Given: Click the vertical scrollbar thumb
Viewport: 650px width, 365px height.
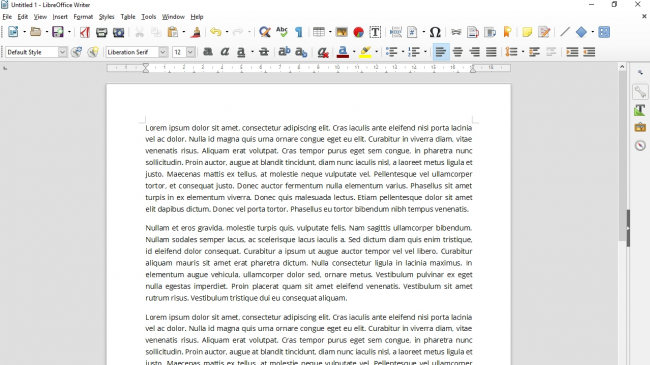Looking at the screenshot, I should click(x=622, y=156).
